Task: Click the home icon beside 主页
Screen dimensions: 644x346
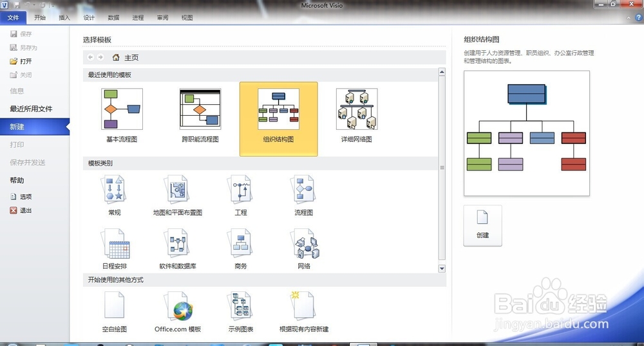Action: [116, 57]
